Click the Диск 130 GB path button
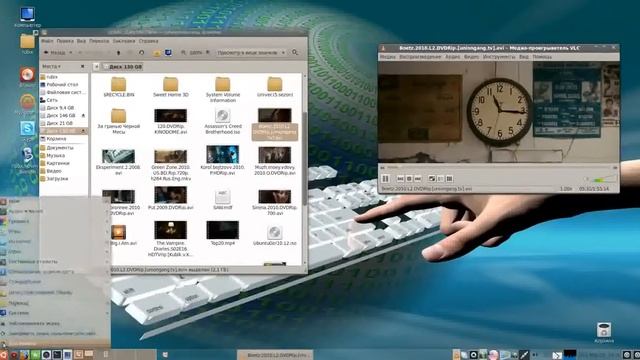The height and width of the screenshot is (360, 640). (x=122, y=67)
